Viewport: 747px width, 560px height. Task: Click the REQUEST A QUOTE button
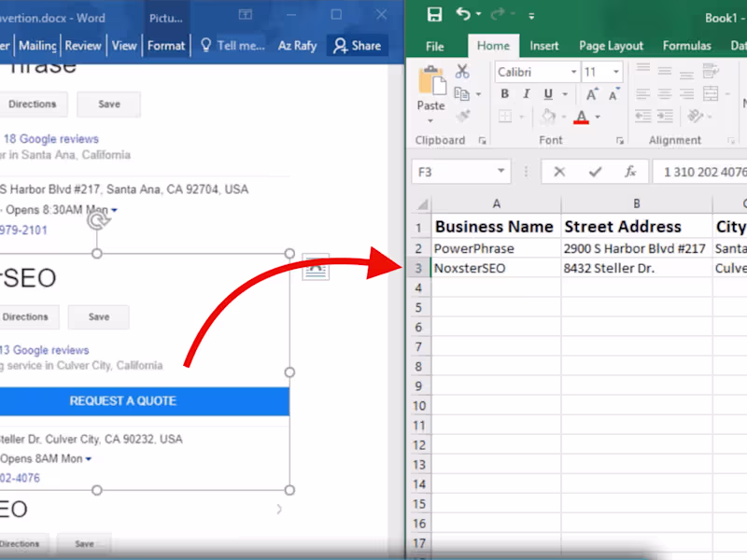(x=123, y=401)
